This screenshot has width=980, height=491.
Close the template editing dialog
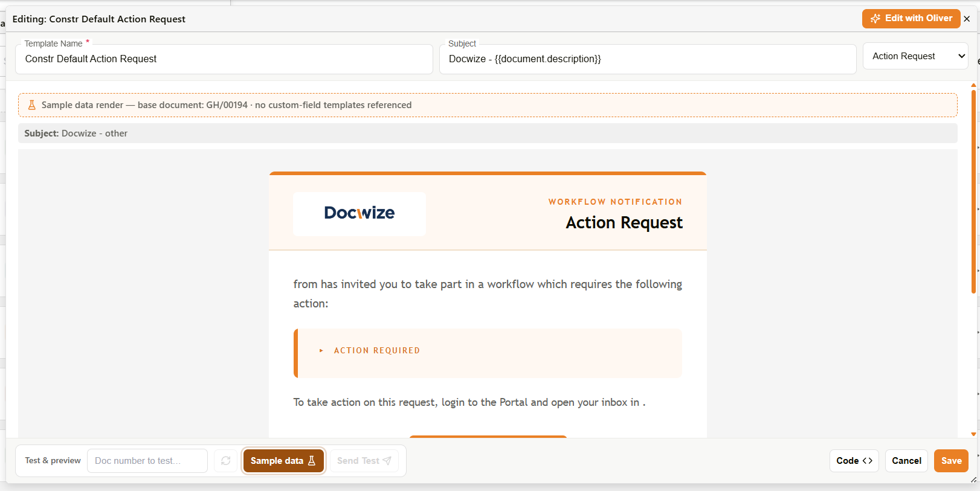click(x=967, y=19)
